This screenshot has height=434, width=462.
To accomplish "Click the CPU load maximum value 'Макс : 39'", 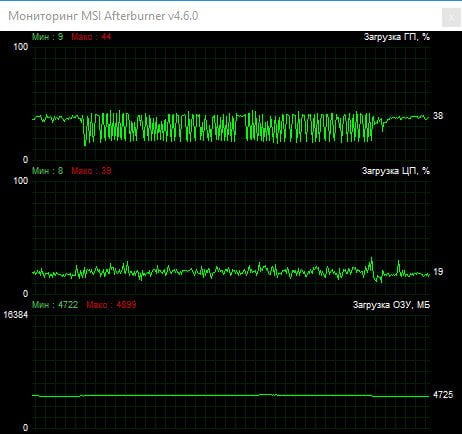I will point(91,171).
